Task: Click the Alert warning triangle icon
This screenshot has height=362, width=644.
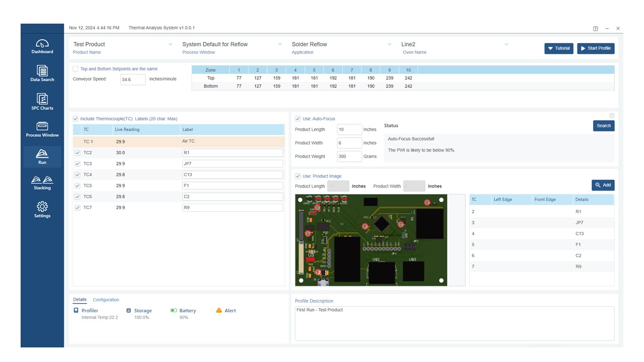Action: tap(219, 311)
